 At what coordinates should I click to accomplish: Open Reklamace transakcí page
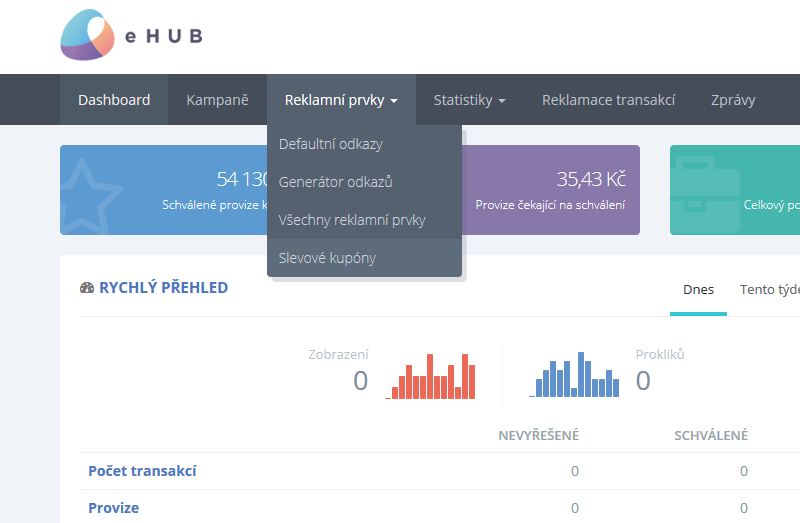pyautogui.click(x=608, y=100)
